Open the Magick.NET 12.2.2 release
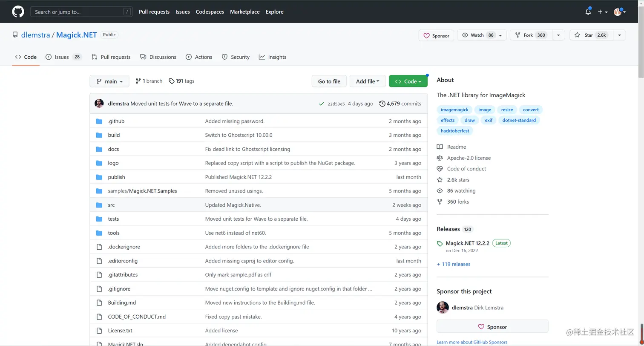 pyautogui.click(x=467, y=243)
